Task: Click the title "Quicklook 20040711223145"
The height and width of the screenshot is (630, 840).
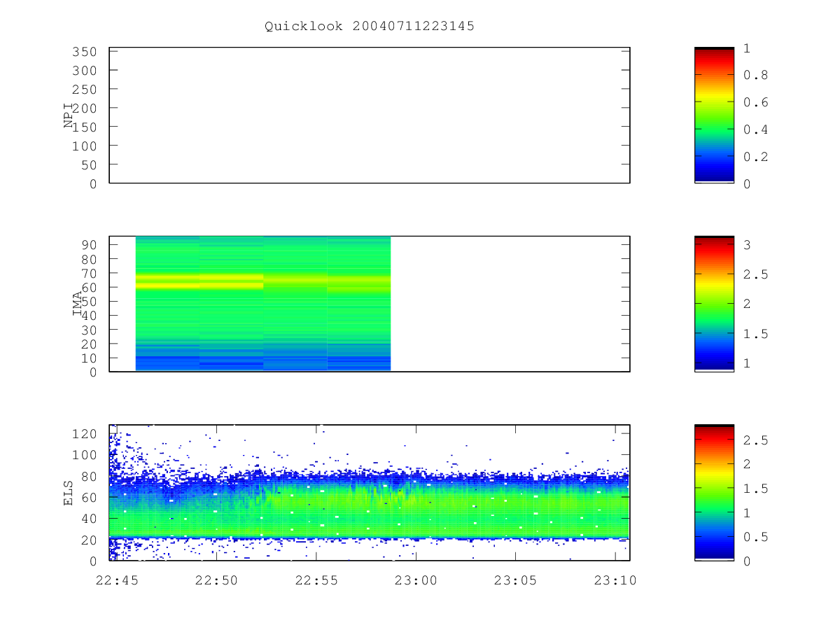Action: click(x=370, y=26)
